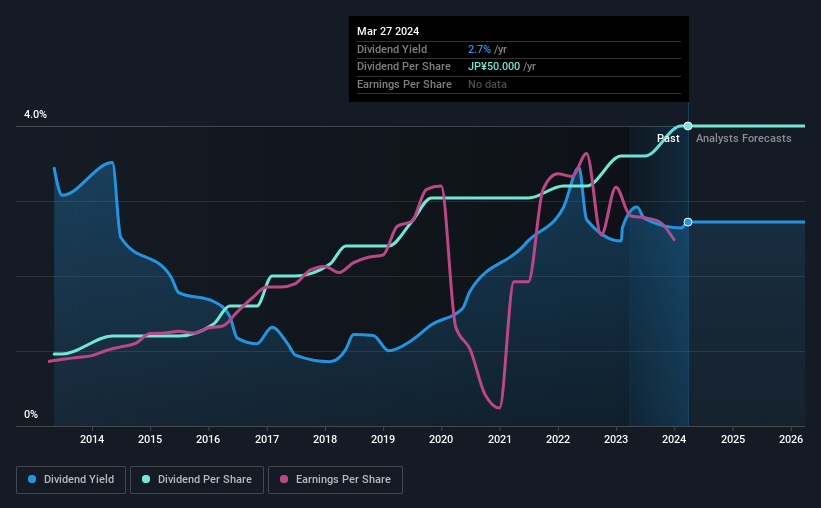
Task: Click the Earnings Per Share No data row
Action: [x=519, y=84]
